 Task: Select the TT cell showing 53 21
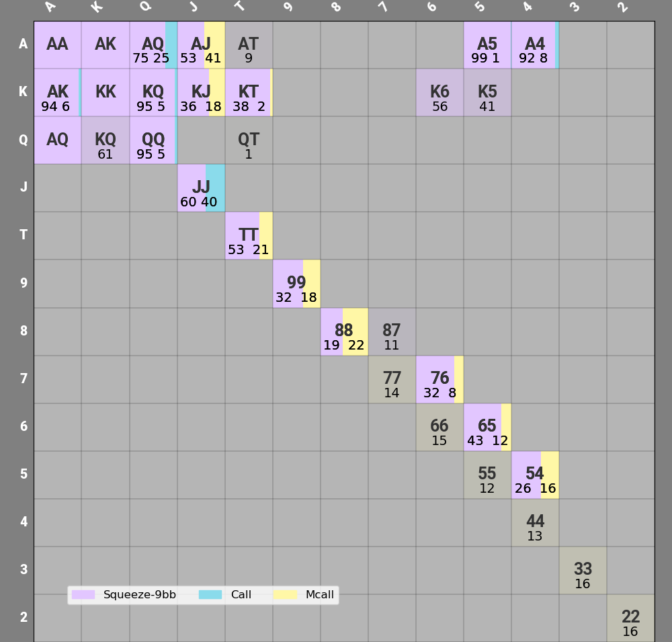point(249,236)
